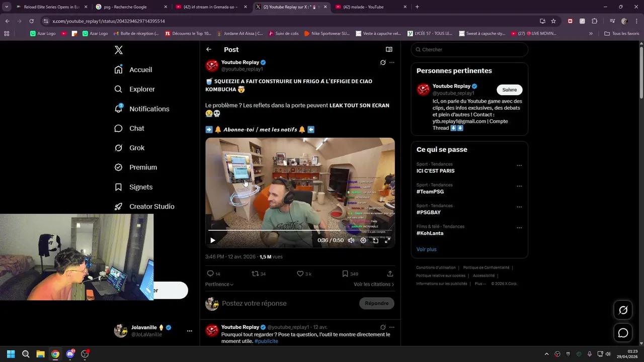Viewport: 644px width, 362px height.
Task: Expand the Pertinence sort dropdown
Action: coord(219,284)
